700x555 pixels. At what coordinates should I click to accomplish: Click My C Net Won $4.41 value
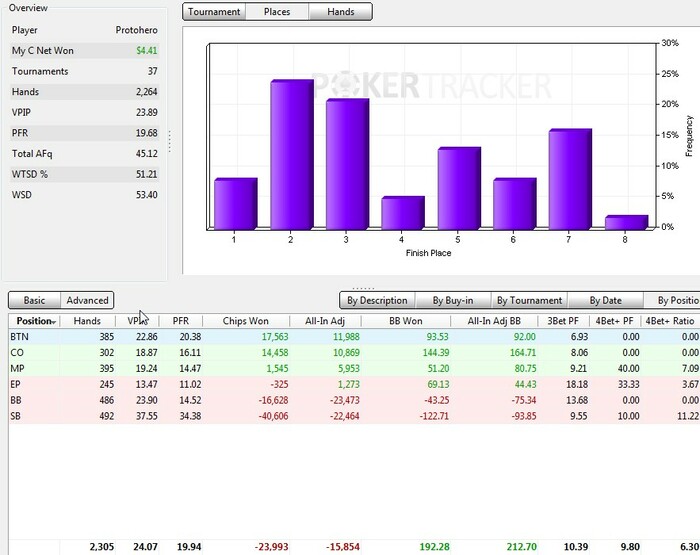pyautogui.click(x=146, y=50)
